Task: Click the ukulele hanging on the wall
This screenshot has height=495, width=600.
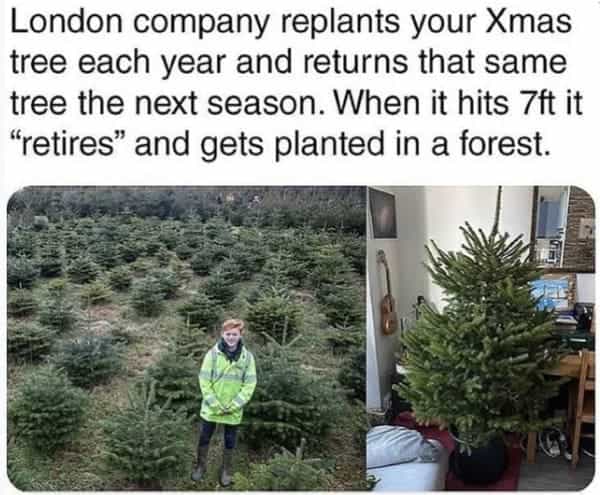Action: (x=388, y=295)
